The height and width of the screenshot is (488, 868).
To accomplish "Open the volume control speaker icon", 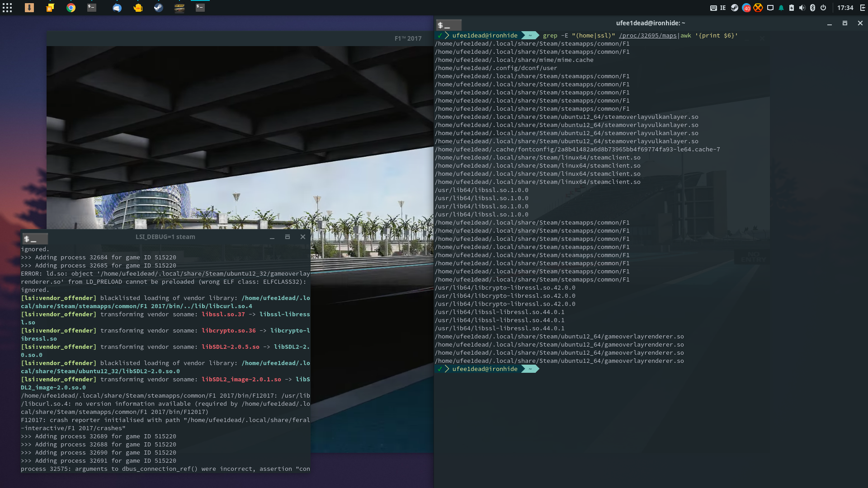I will point(802,8).
